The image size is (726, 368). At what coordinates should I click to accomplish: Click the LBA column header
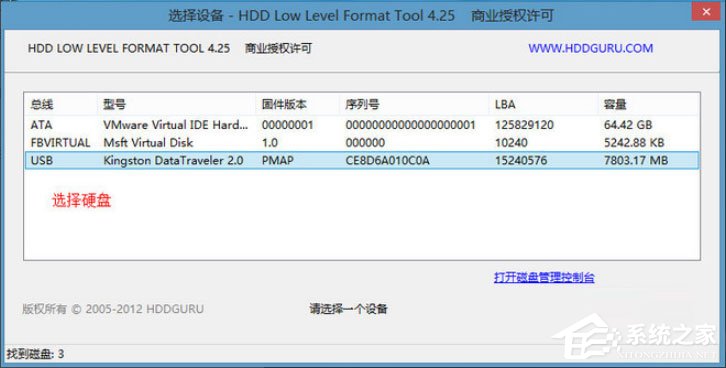(505, 105)
